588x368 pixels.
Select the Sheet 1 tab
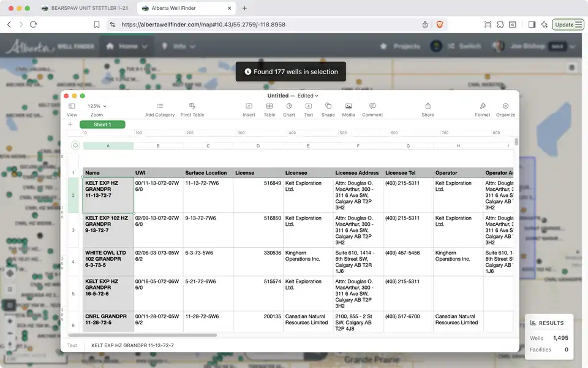(102, 125)
